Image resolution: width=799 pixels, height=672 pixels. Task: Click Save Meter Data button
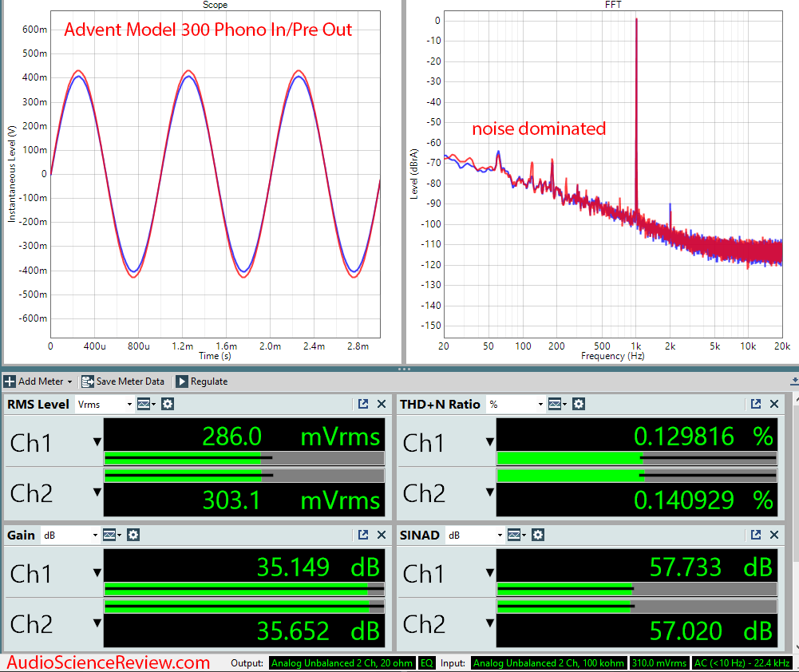123,381
